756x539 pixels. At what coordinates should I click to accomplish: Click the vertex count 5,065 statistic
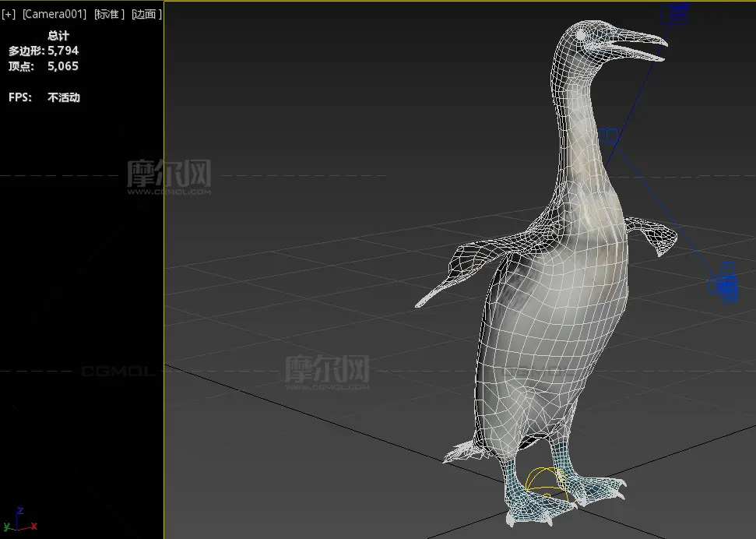tap(62, 66)
